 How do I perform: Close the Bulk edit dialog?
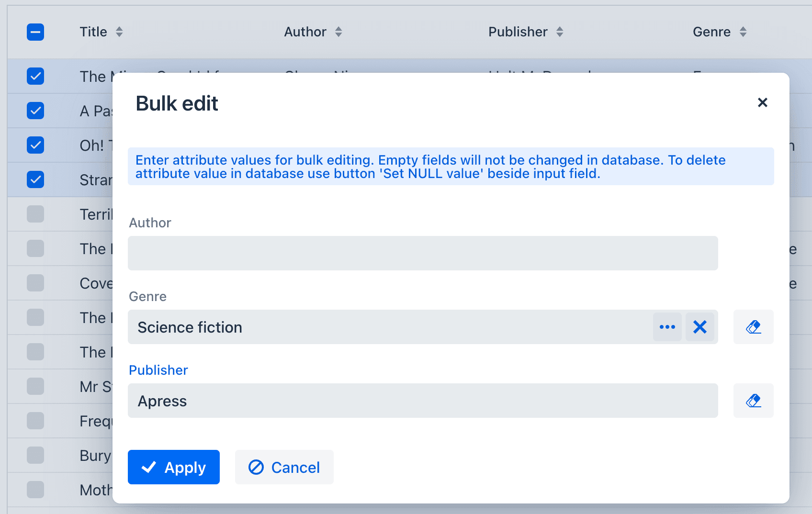click(762, 102)
